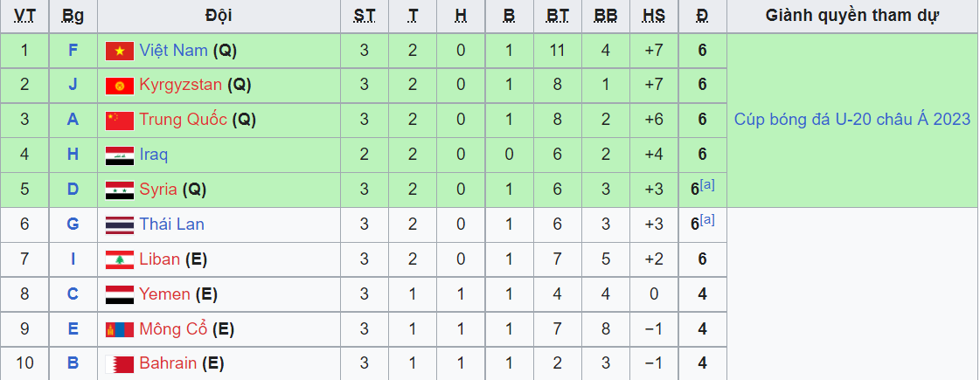
Task: Open footnote [a] beside Syria's points
Action: [x=707, y=185]
